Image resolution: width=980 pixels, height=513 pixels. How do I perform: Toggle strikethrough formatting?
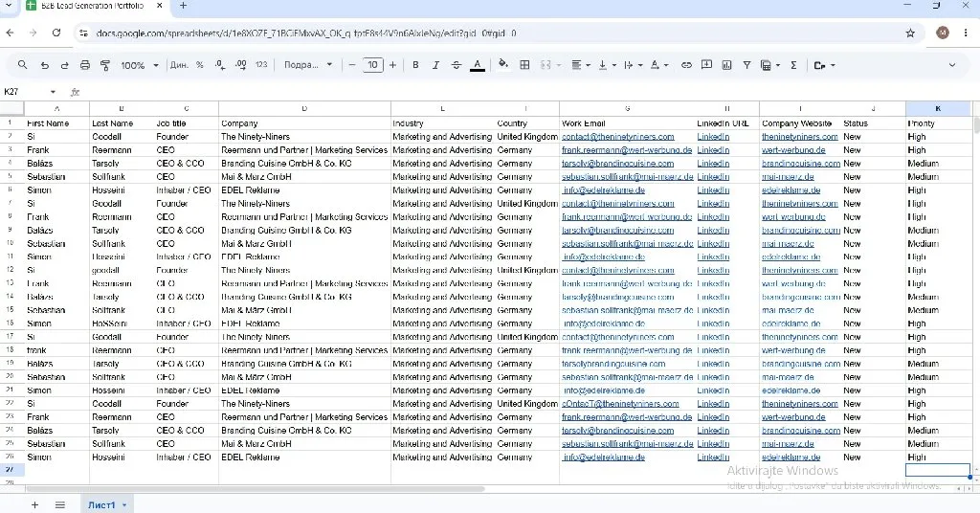coord(457,65)
